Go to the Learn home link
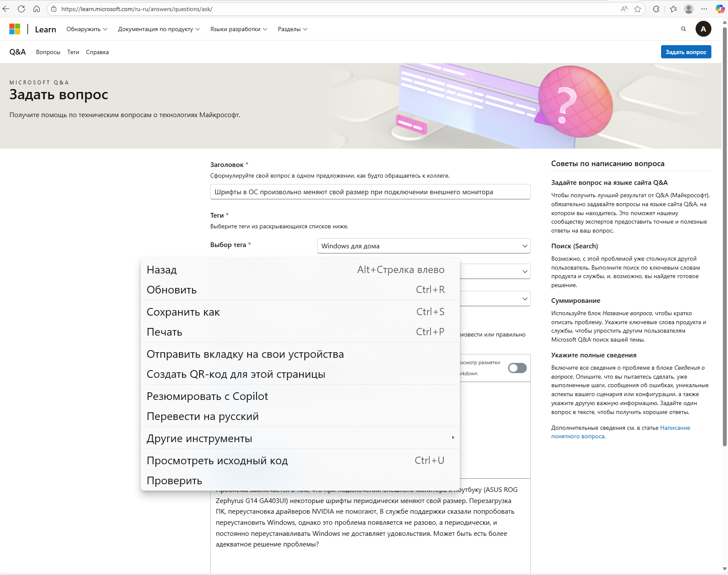Image resolution: width=728 pixels, height=575 pixels. point(46,29)
